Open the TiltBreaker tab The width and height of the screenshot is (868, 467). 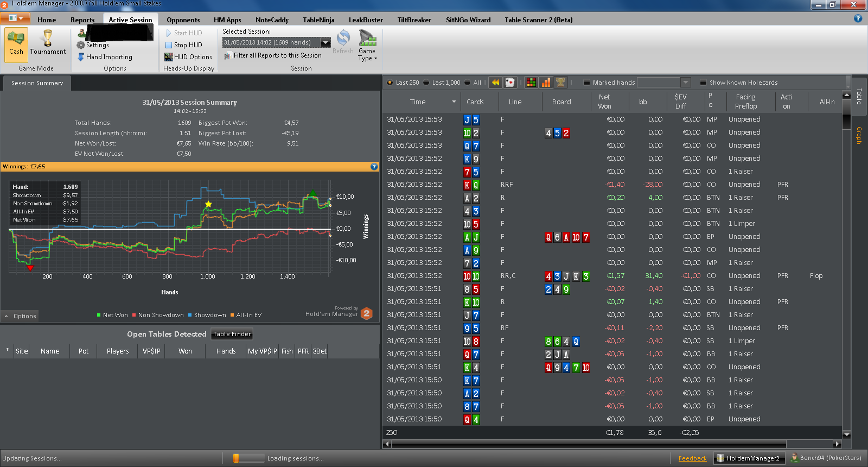click(414, 20)
